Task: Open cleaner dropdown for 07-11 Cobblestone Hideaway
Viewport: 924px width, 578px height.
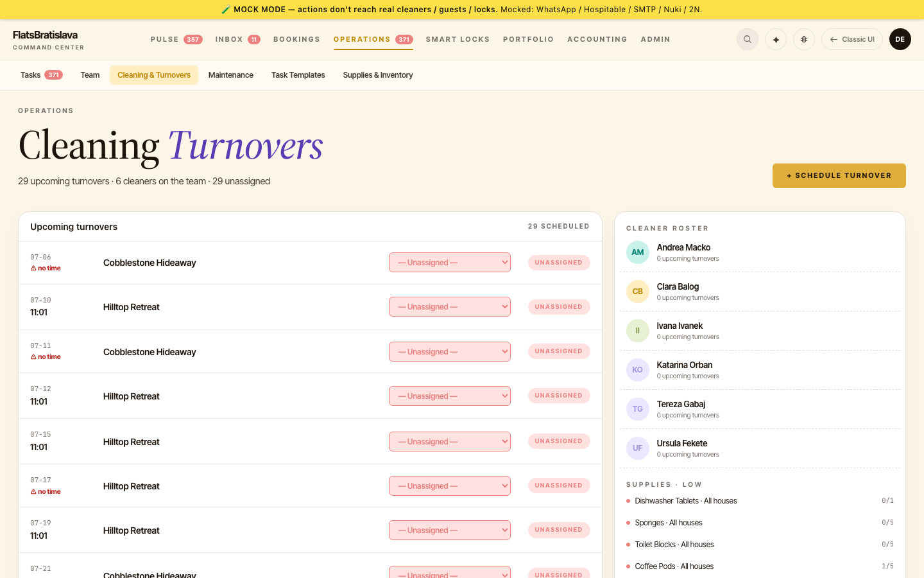Action: point(450,351)
